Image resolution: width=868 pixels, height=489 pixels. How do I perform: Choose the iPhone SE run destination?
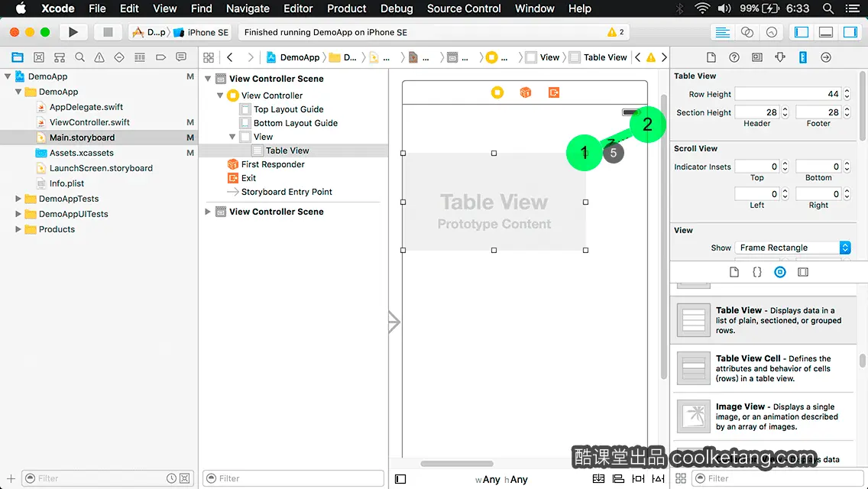(x=202, y=32)
